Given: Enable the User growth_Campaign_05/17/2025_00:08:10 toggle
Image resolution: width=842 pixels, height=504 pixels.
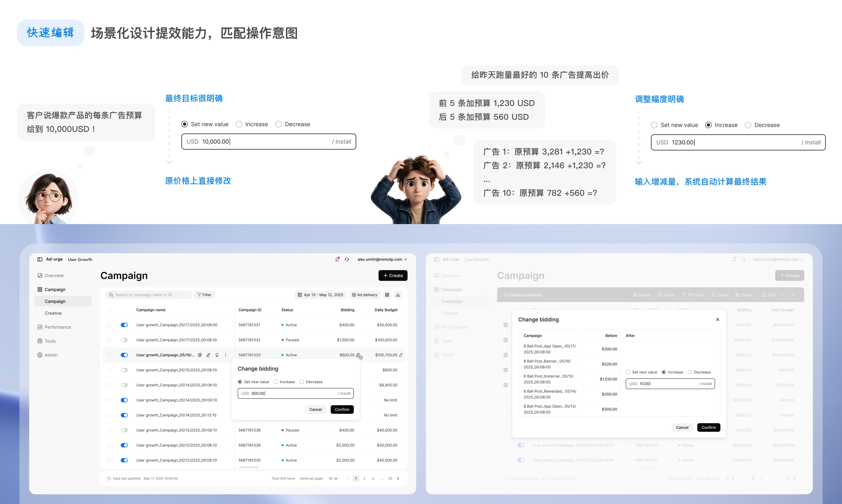Looking at the screenshot, I should [124, 340].
